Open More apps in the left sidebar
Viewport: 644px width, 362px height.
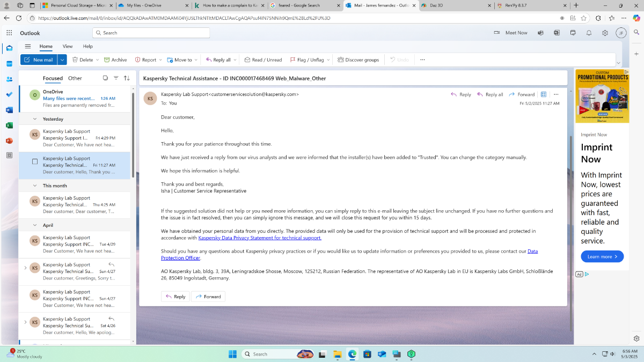click(x=9, y=156)
